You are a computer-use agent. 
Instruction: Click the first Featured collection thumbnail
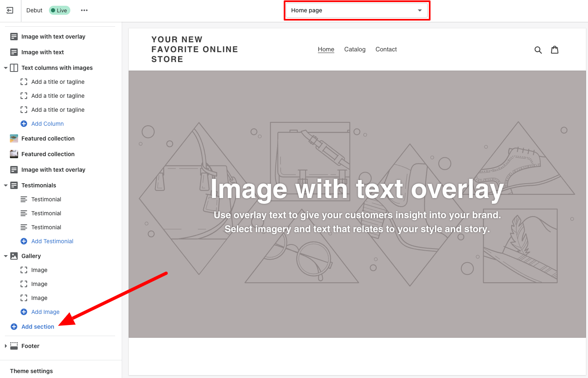coord(14,138)
